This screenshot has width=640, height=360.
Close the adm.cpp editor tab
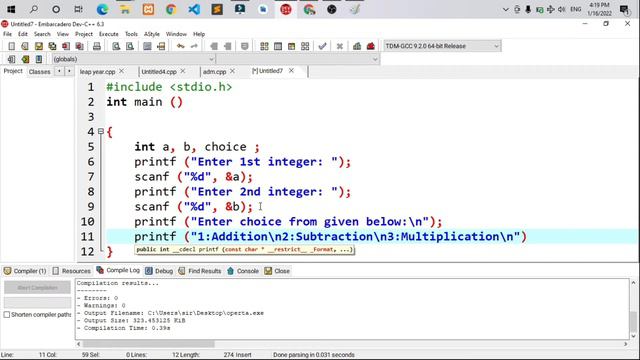(x=232, y=71)
